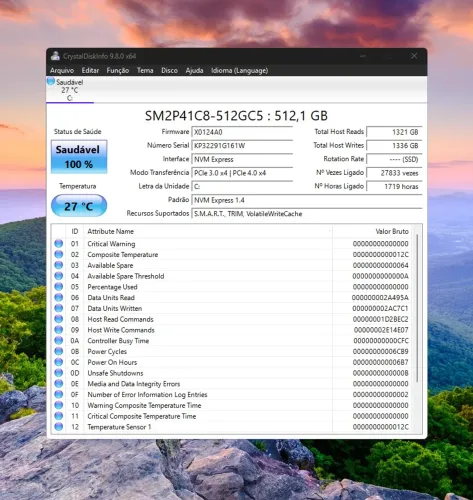Click the Saudável 100 % health status button
Screen dimensions: 473x500
pyautogui.click(x=79, y=157)
